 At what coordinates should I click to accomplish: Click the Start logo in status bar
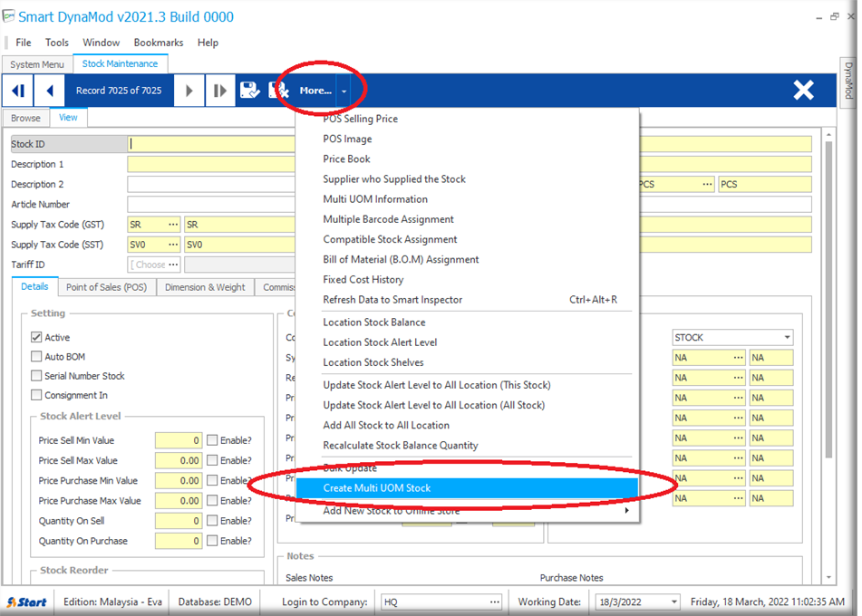coord(27,602)
